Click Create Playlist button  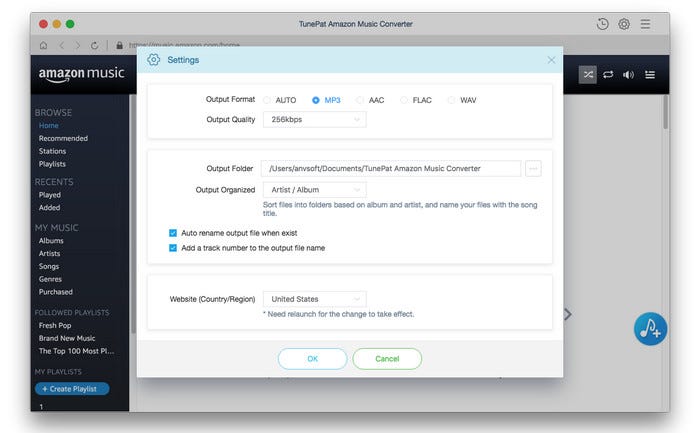click(x=72, y=389)
